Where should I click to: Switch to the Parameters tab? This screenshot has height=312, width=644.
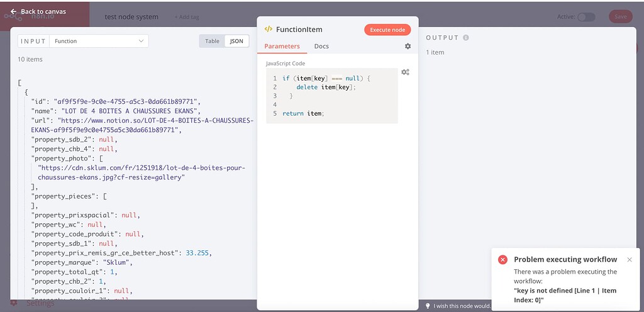282,47
